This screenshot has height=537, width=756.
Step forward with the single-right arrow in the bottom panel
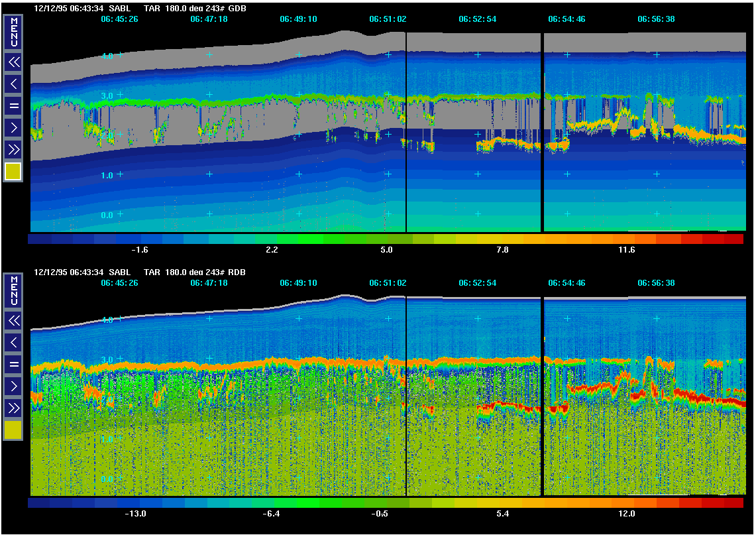coord(13,385)
